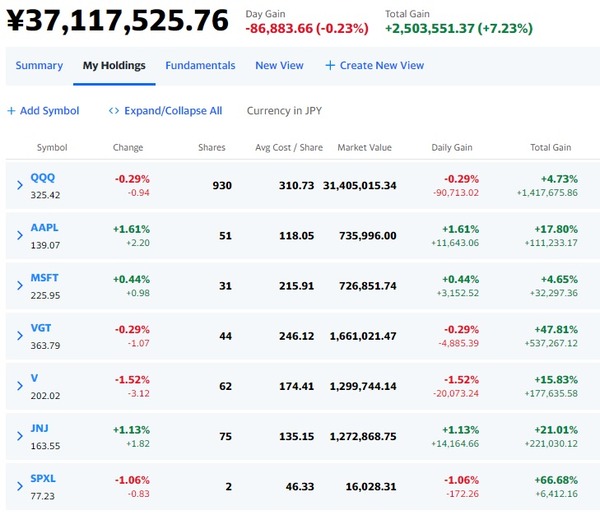Switch to the Summary tab

point(39,65)
